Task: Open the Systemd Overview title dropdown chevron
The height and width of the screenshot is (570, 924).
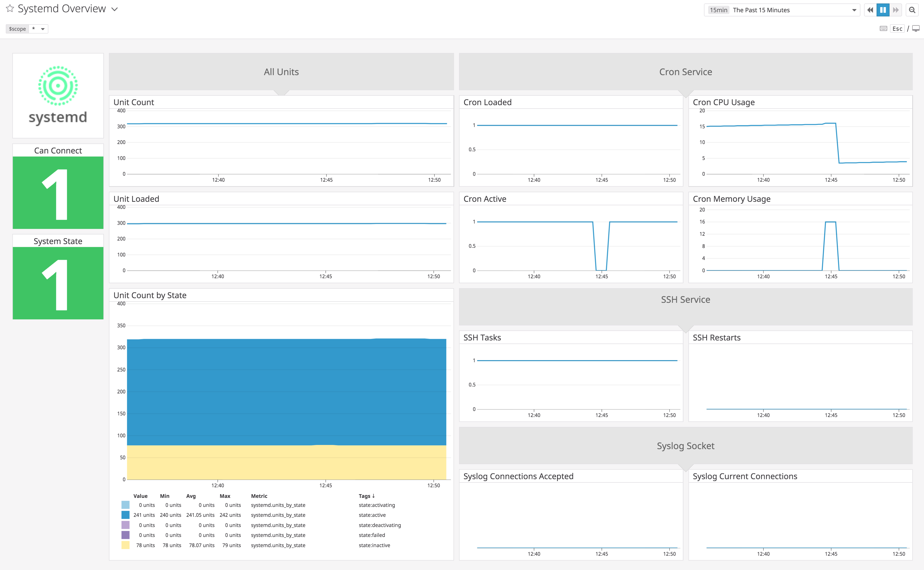Action: point(114,9)
